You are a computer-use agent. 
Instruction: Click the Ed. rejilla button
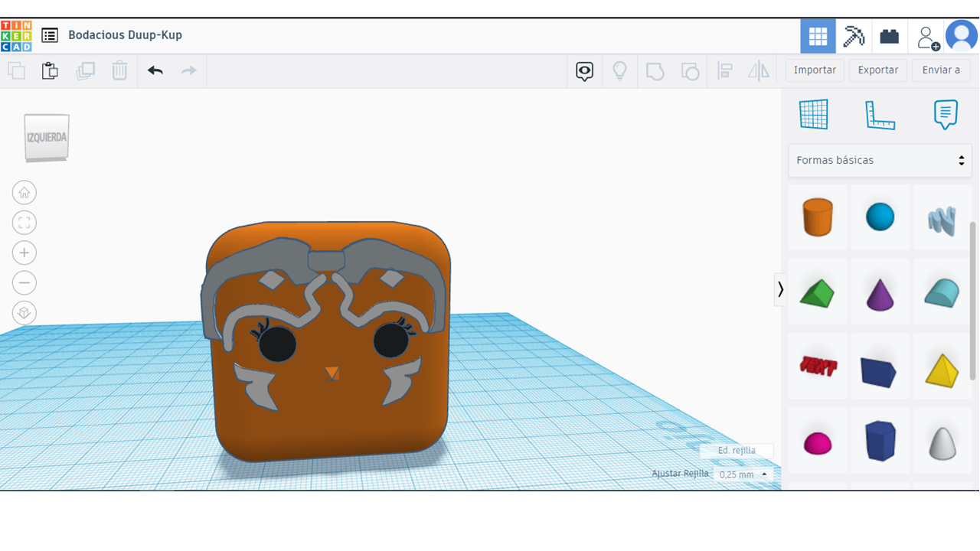coord(737,451)
